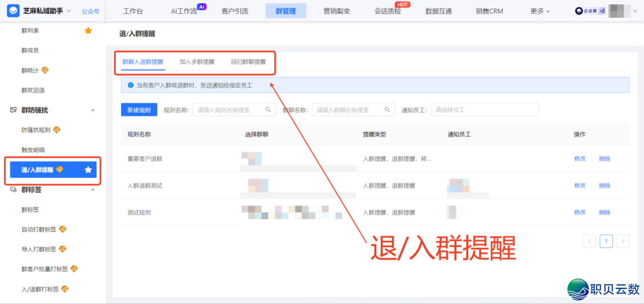This screenshot has width=644, height=304.
Task: Click the star on 退/入群提醒 item
Action: pos(88,170)
